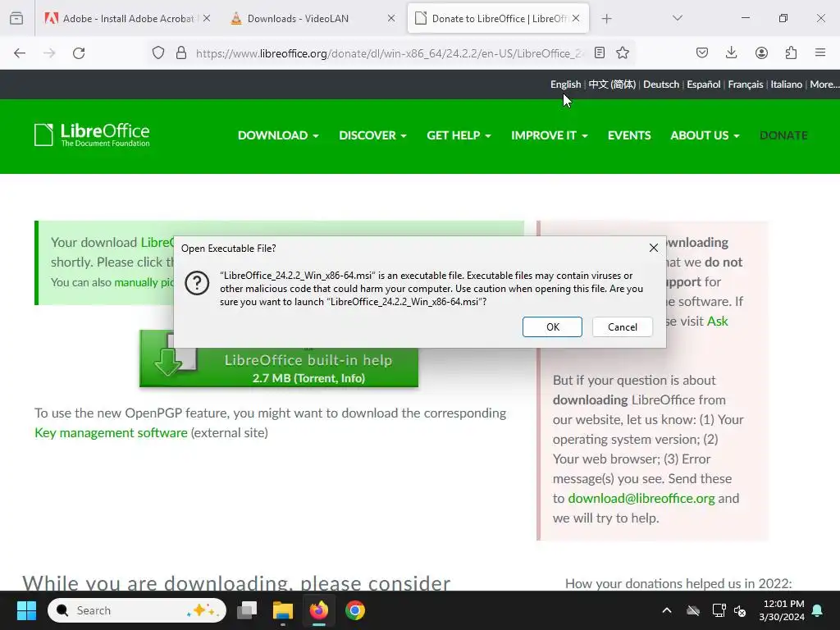This screenshot has height=630, width=840.
Task: Close the Donate to LibreOffice tab
Action: pyautogui.click(x=576, y=18)
